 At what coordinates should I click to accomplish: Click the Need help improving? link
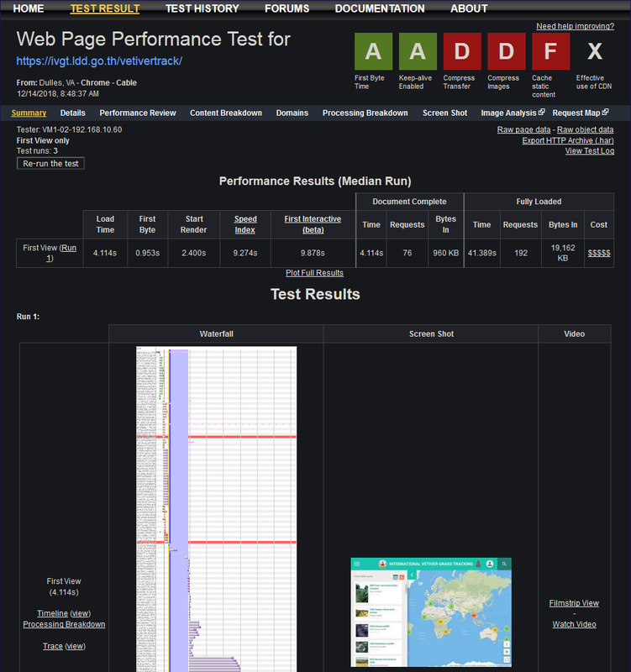tap(576, 26)
